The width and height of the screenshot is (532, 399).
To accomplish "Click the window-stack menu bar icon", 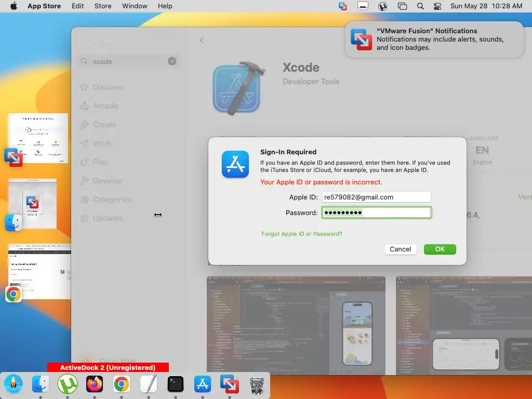I will [x=403, y=6].
